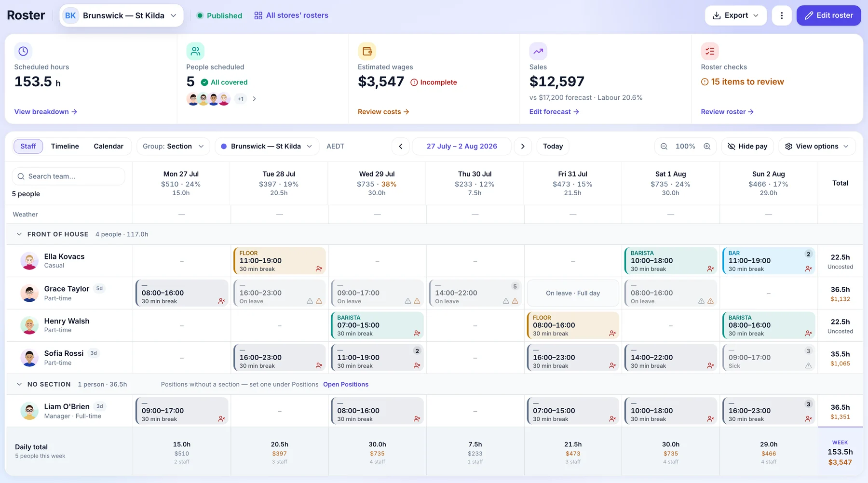Switch to the Calendar view tab
This screenshot has width=868, height=483.
108,146
